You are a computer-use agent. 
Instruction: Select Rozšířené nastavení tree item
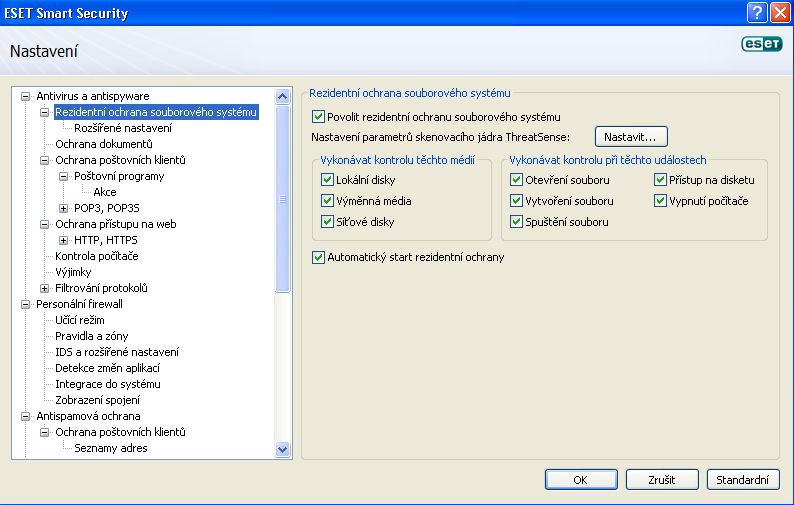tap(123, 128)
